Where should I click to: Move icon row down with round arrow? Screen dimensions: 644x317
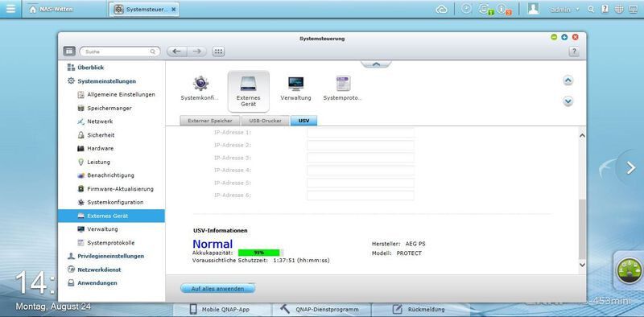click(568, 101)
